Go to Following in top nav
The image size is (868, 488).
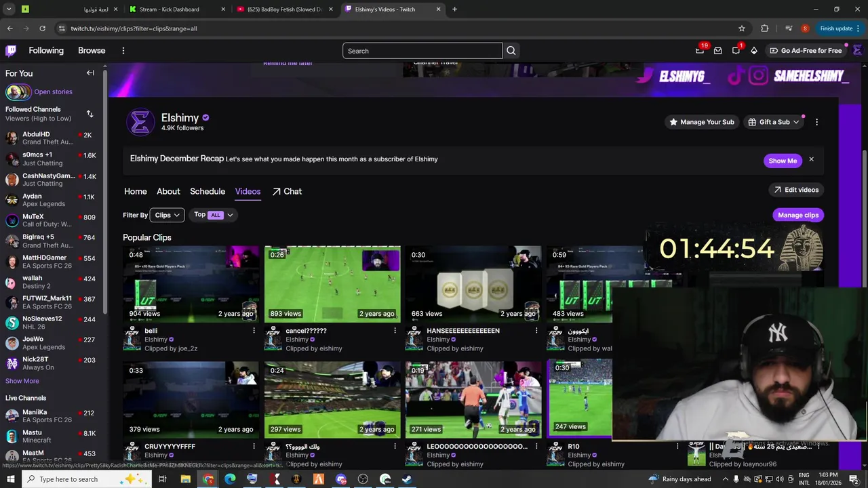pos(46,51)
